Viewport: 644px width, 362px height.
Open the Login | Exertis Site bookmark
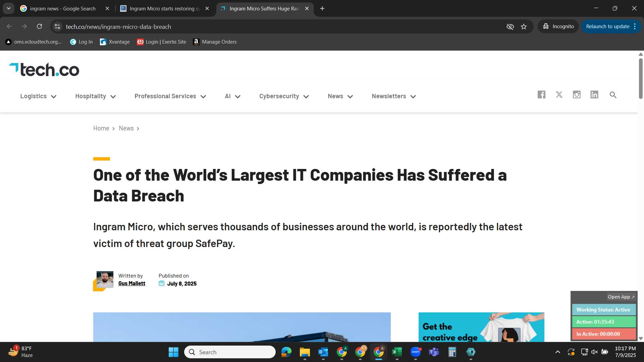click(x=161, y=42)
